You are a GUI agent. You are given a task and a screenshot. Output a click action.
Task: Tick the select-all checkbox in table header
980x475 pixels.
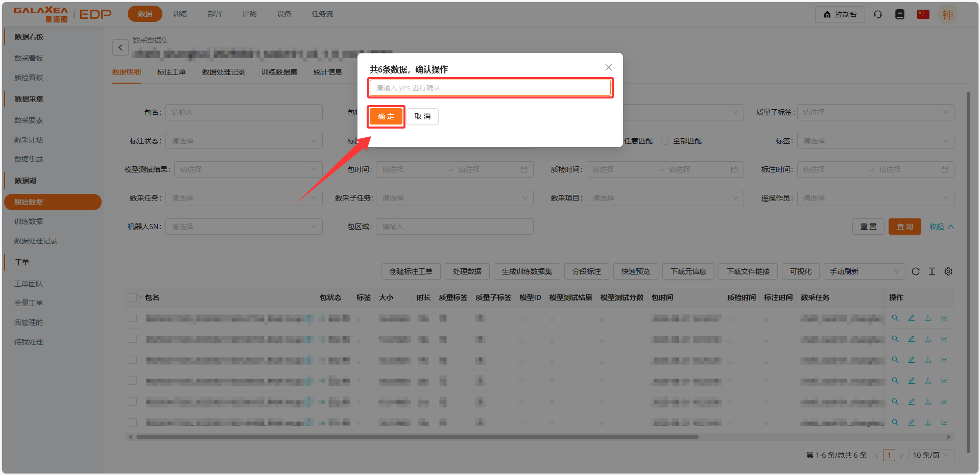click(133, 297)
